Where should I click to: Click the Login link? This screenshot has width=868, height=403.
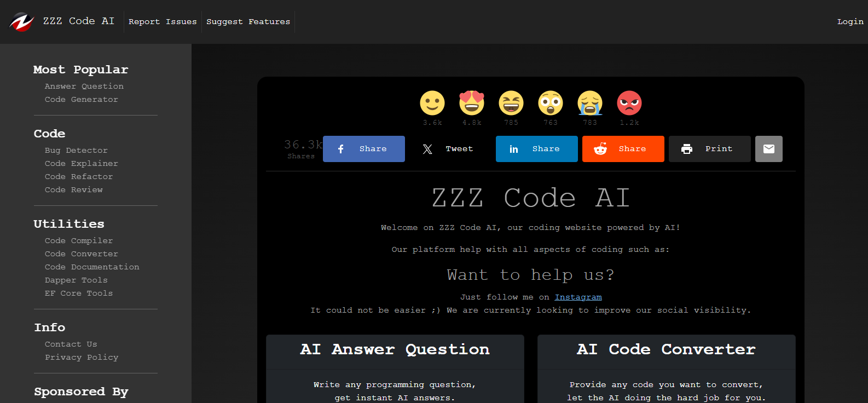coord(850,22)
